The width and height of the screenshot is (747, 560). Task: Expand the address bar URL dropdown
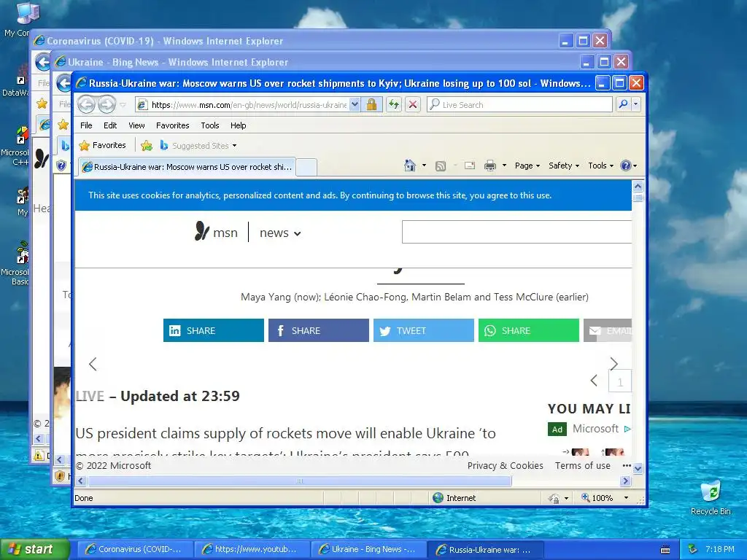point(355,105)
